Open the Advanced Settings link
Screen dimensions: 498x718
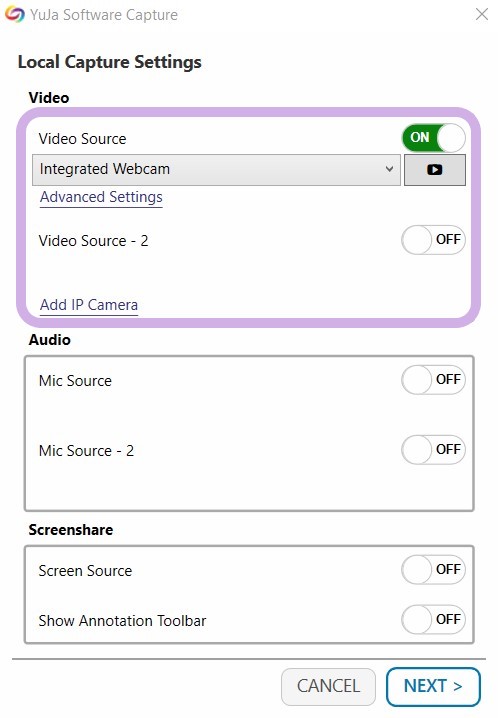(101, 197)
